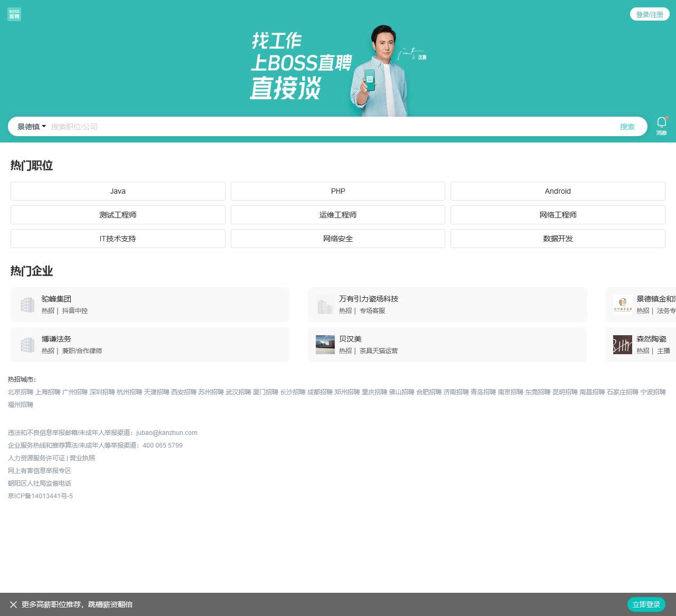
Task: Click the 博谦法务 building icon
Action: (x=27, y=345)
